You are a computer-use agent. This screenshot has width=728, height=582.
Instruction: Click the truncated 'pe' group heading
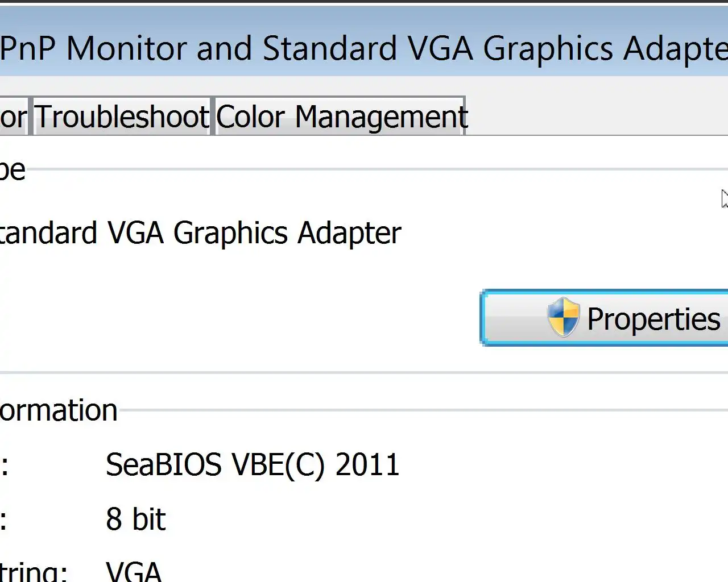click(x=13, y=170)
